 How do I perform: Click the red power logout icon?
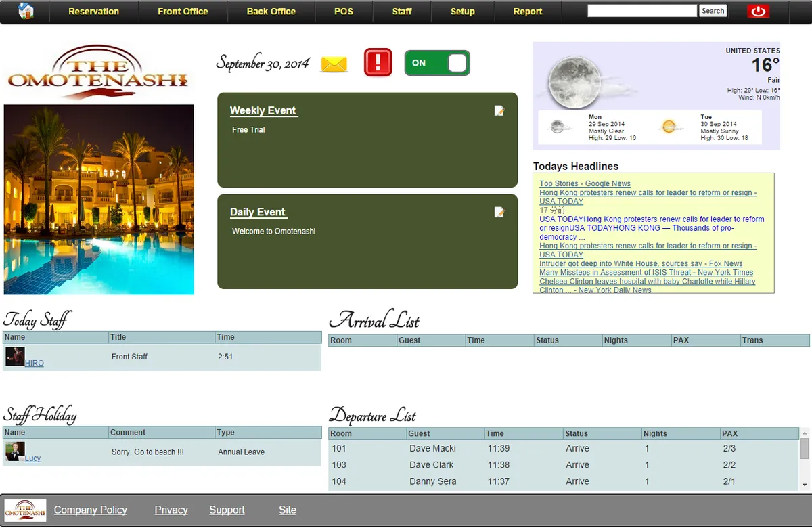pyautogui.click(x=758, y=11)
